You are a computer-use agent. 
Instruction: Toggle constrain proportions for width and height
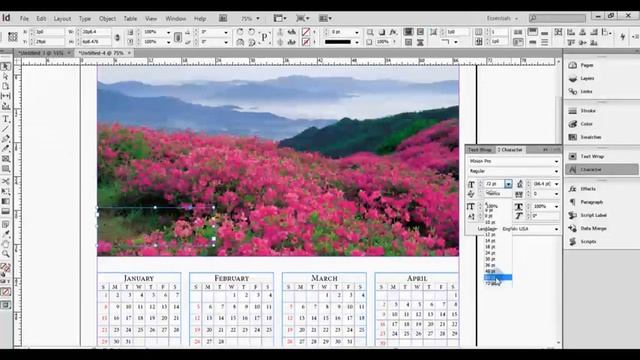[117, 37]
